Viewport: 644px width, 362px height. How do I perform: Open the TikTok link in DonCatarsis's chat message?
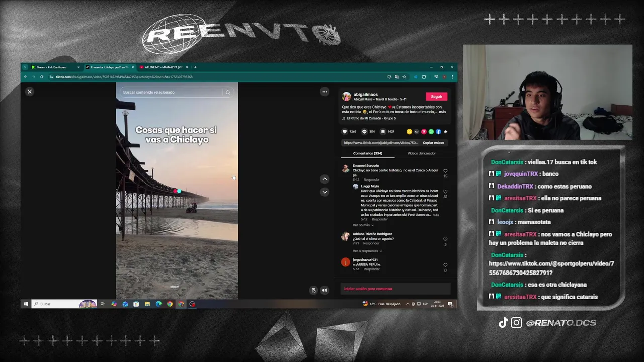coord(551,268)
